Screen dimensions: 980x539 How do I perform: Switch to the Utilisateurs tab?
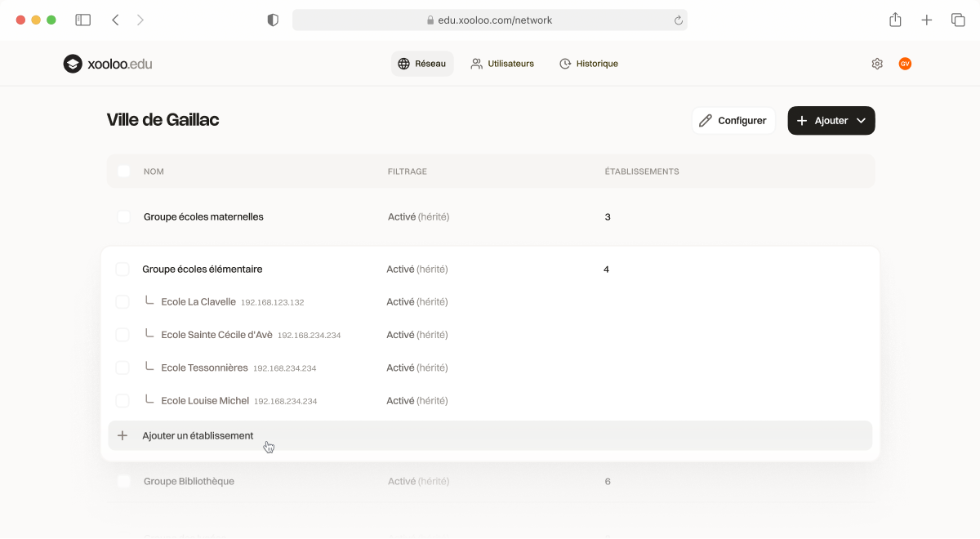[x=502, y=64]
